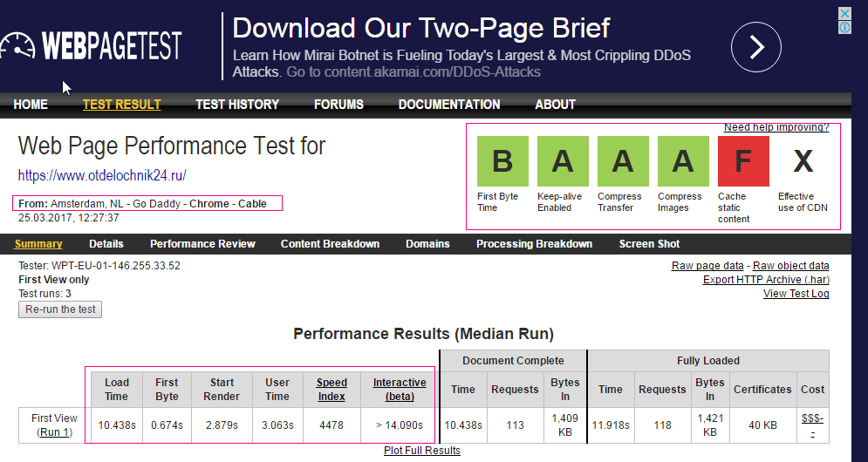Click the Document Complete section header
The height and width of the screenshot is (462, 868).
point(513,361)
